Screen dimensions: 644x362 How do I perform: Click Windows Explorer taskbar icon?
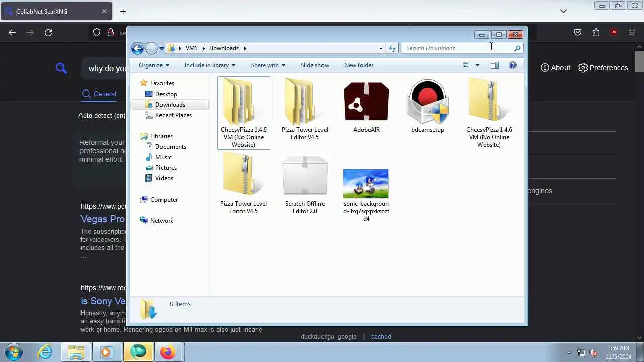click(x=76, y=352)
